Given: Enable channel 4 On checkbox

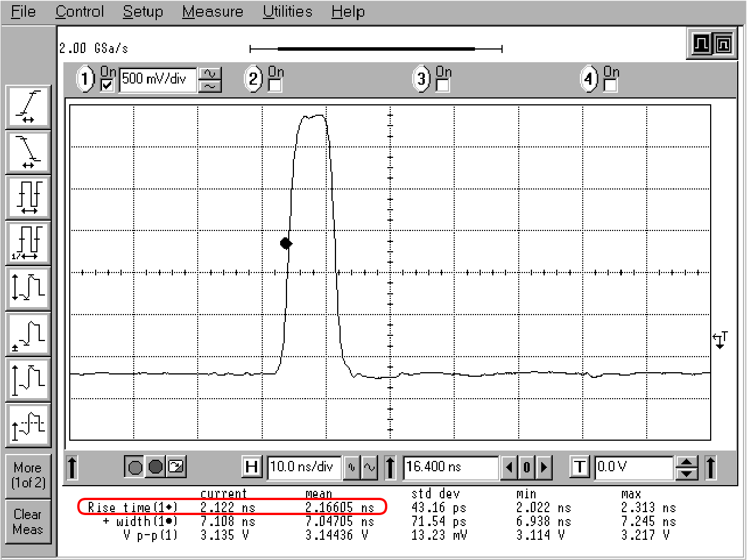Looking at the screenshot, I should coord(610,85).
